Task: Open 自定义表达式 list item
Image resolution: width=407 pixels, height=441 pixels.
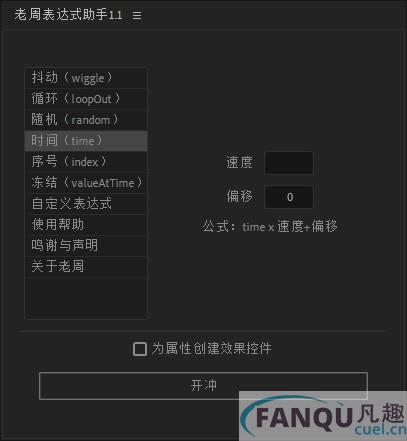Action: (x=86, y=204)
